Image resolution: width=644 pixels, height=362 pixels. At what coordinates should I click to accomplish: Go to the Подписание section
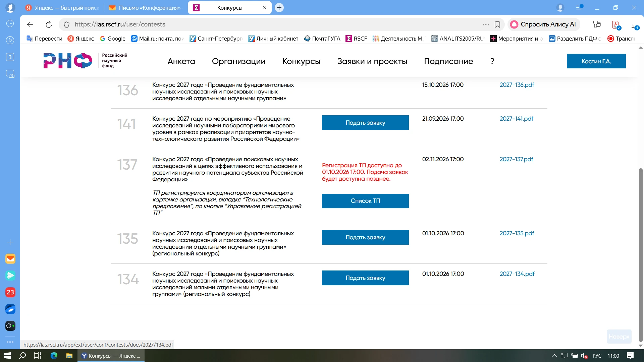click(448, 61)
